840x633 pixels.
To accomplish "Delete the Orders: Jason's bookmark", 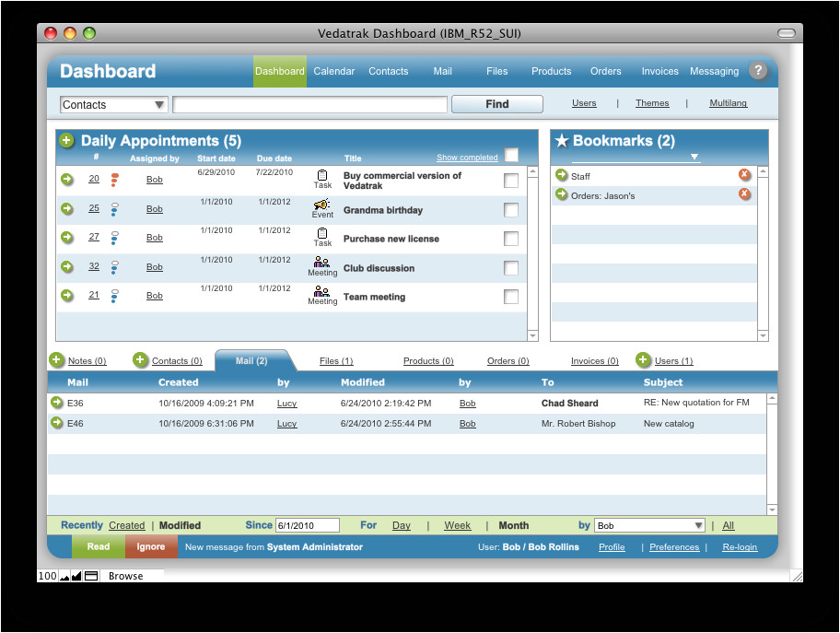I will pos(744,194).
